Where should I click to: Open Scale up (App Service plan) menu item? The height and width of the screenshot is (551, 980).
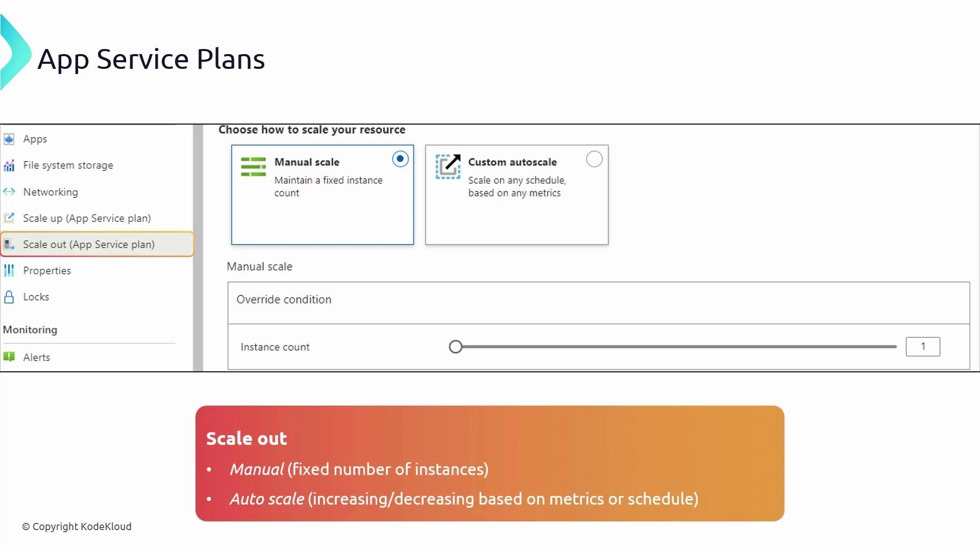pos(87,218)
